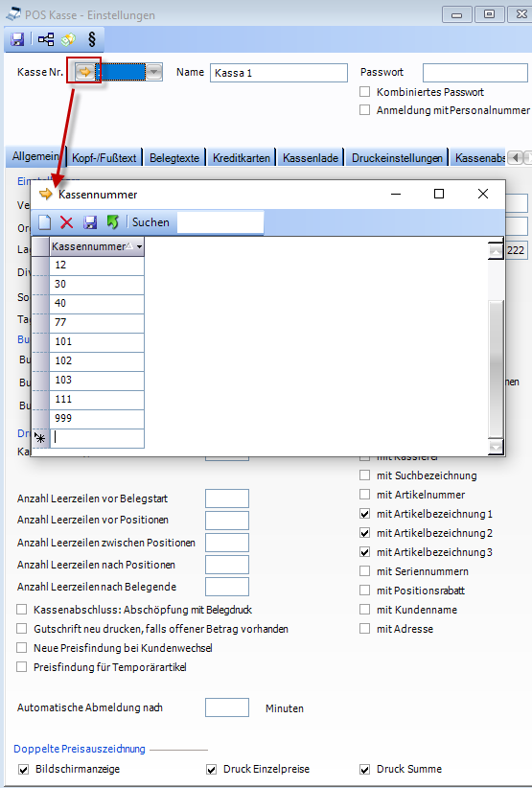The height and width of the screenshot is (788, 532).
Task: Create new entry in Kassennummer window
Action: [x=45, y=222]
